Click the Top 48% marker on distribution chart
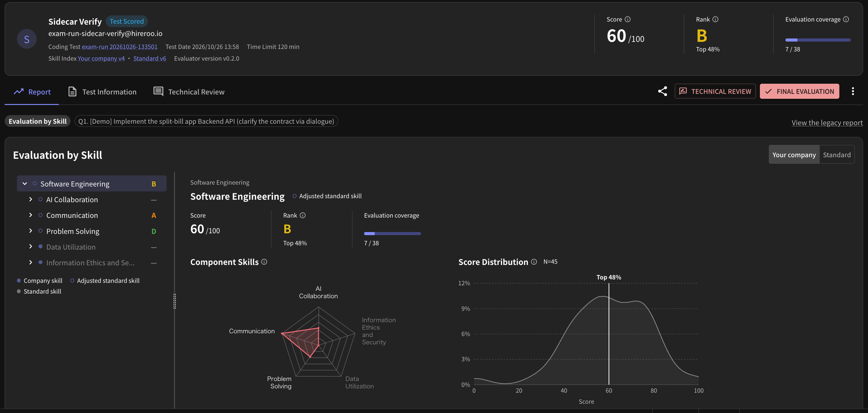 pos(609,277)
